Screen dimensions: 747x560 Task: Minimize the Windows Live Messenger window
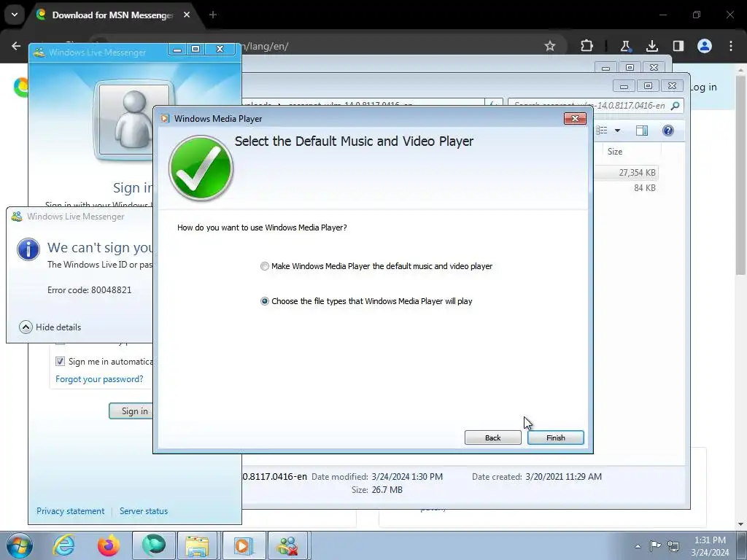pos(177,49)
